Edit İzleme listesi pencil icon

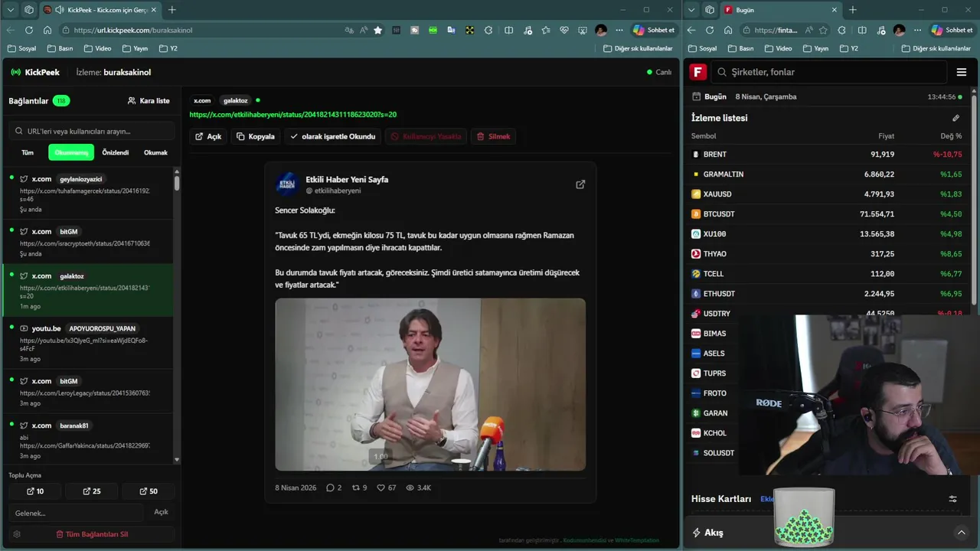coord(955,118)
